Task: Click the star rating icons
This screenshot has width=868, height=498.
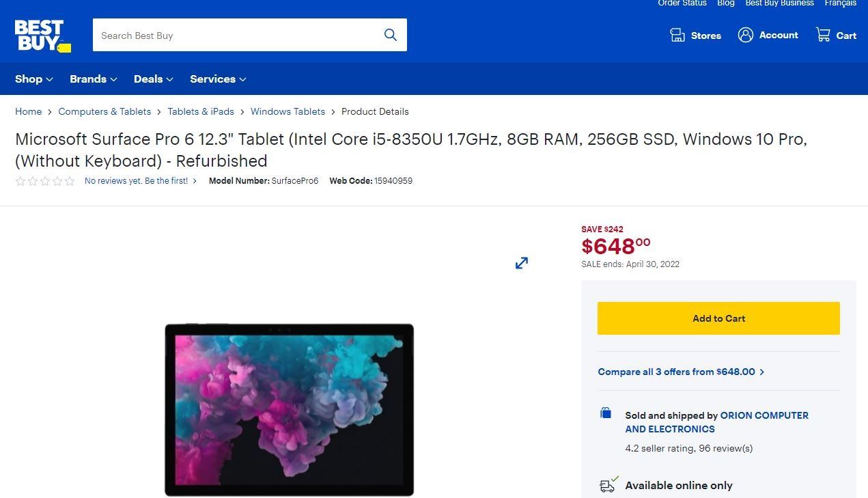Action: coord(45,181)
